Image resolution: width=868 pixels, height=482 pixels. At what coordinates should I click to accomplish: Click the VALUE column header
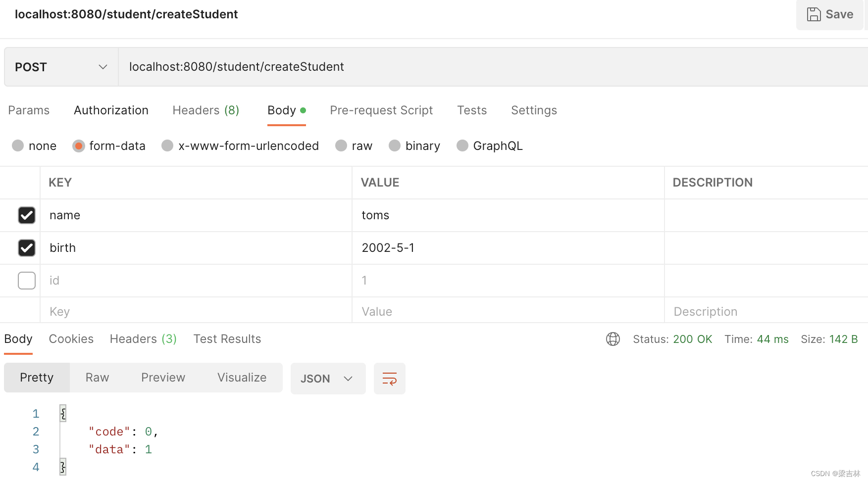click(x=380, y=183)
